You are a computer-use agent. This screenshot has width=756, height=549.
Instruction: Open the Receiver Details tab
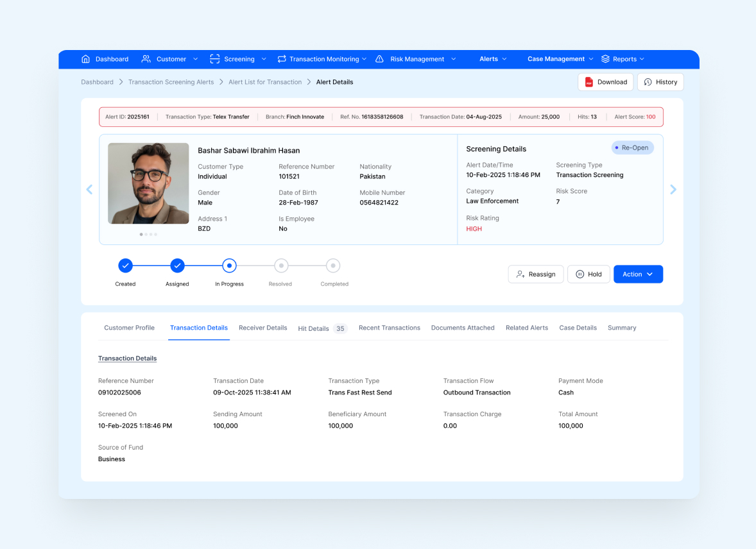pos(262,328)
